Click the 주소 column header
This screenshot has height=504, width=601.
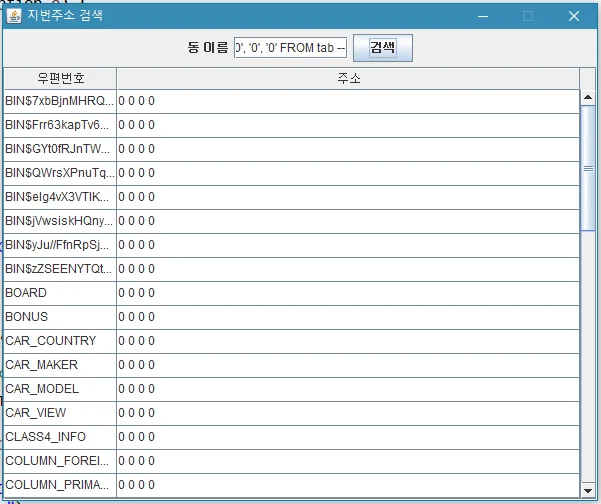tap(348, 79)
